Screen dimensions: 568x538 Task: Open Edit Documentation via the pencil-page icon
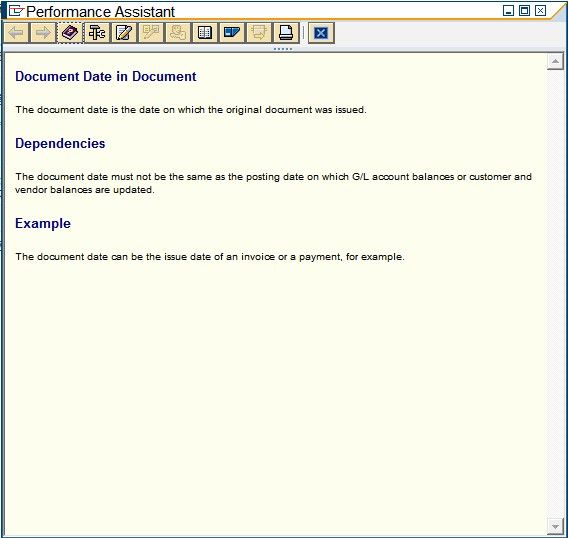point(124,33)
